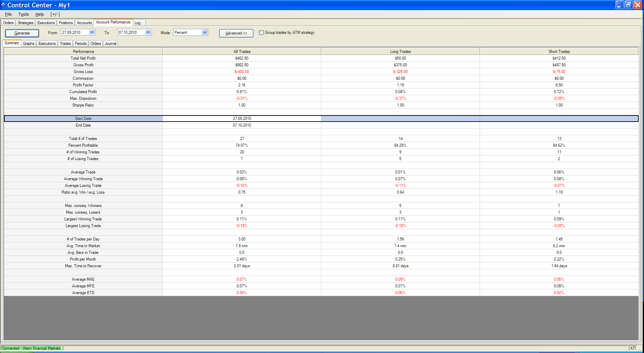This screenshot has height=353, width=644.
Task: Click the Connected status indicator in status bar
Action: (31, 348)
